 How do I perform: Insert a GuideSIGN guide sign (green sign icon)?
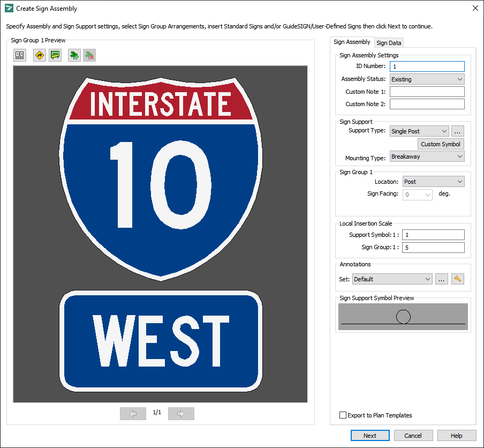[55, 55]
